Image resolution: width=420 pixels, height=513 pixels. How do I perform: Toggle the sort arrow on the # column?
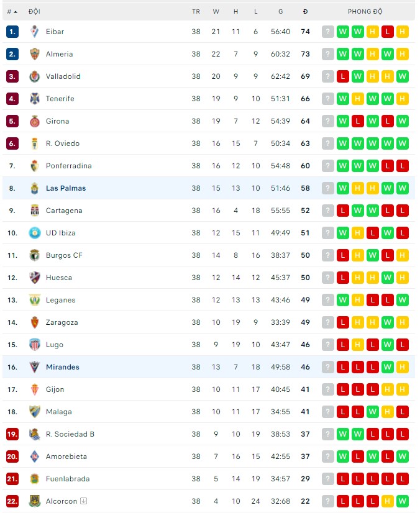click(16, 11)
